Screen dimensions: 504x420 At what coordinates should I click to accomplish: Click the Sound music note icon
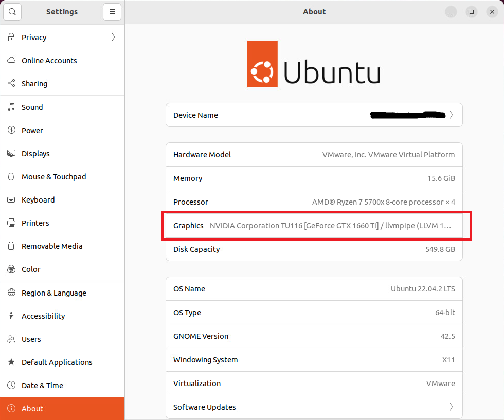point(11,107)
